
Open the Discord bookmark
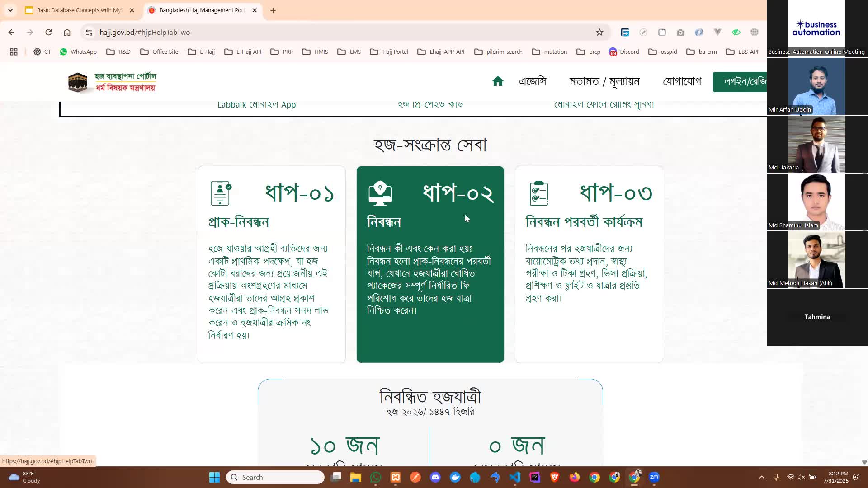624,52
